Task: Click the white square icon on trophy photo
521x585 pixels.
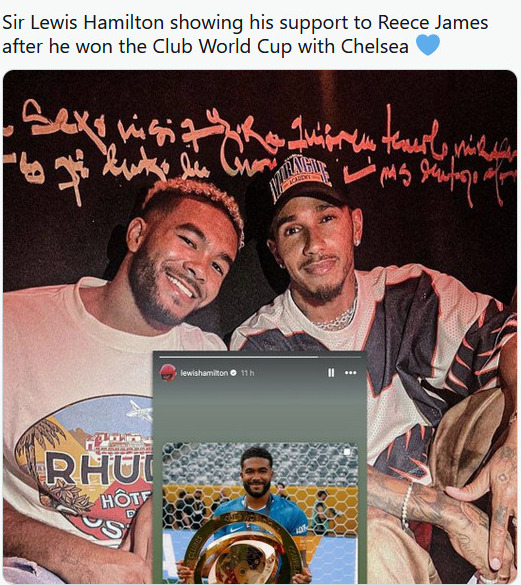Action: tap(347, 452)
